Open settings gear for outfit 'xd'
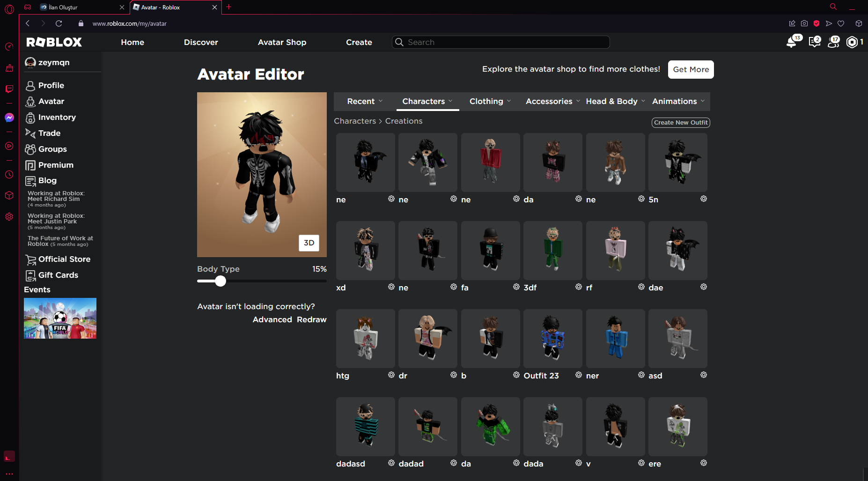 coord(391,287)
